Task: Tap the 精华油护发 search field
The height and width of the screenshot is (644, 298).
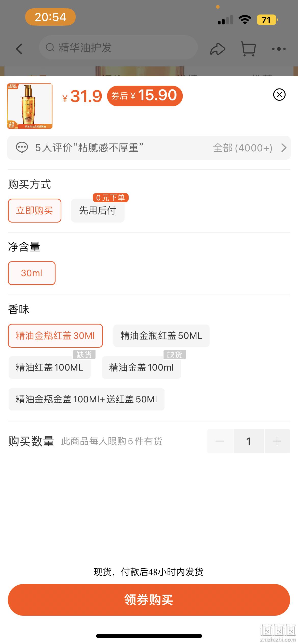Action: pos(118,48)
